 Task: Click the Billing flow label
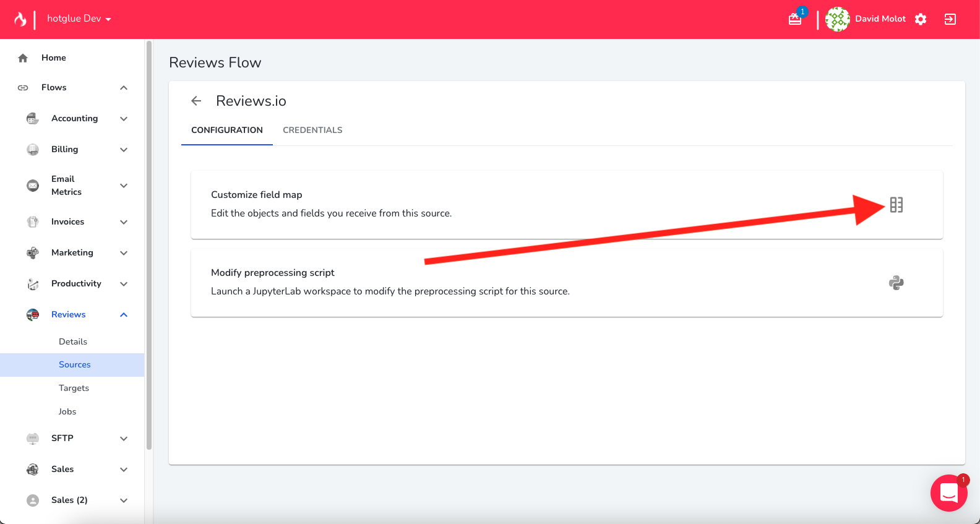click(x=64, y=149)
